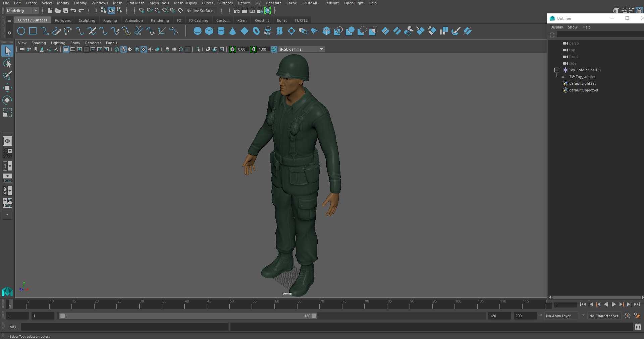Activate the Rotate tool

7,100
